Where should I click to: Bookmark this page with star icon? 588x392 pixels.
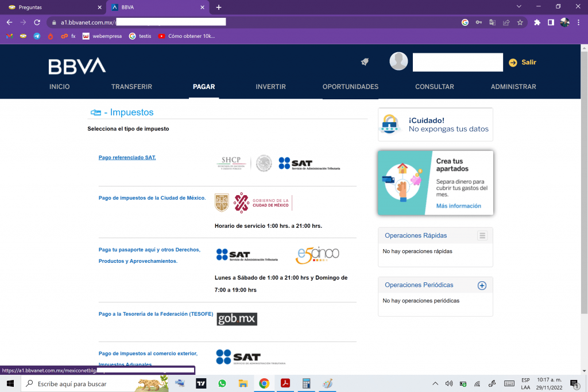click(x=520, y=22)
